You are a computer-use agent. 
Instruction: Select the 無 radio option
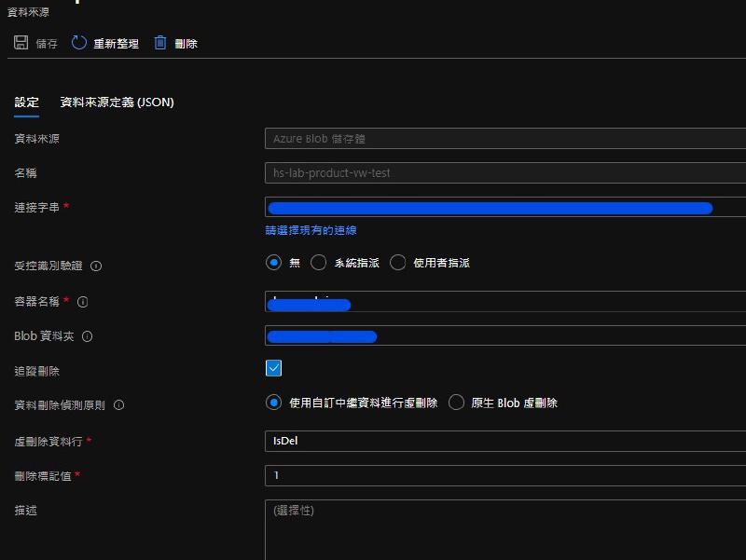[273, 263]
